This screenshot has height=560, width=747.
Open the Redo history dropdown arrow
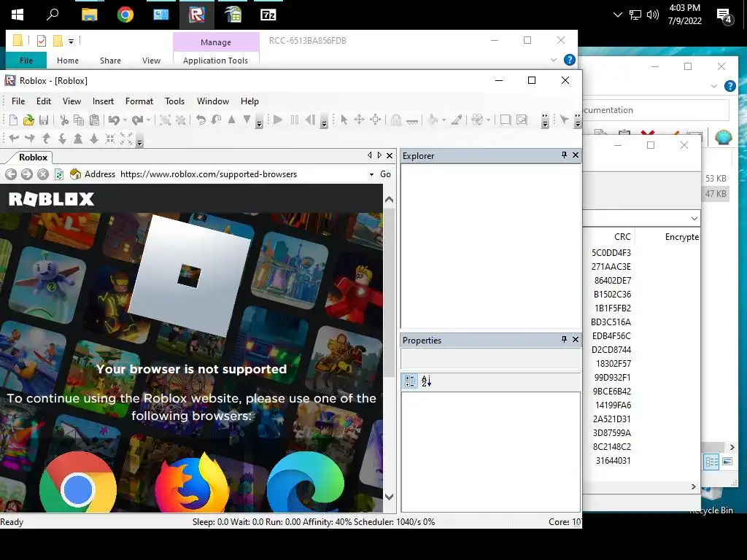tap(148, 120)
